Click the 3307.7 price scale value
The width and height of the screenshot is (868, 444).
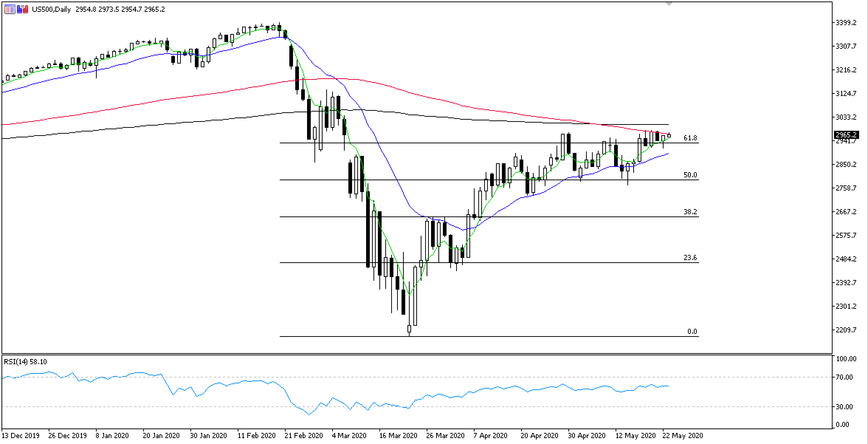845,46
